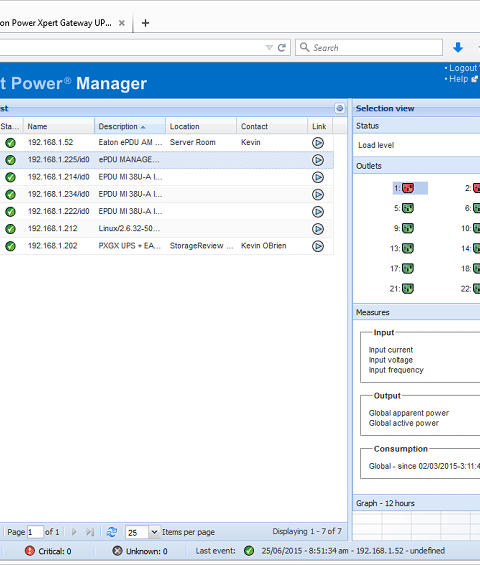Open the Help link
The image size is (480, 565).
[459, 79]
